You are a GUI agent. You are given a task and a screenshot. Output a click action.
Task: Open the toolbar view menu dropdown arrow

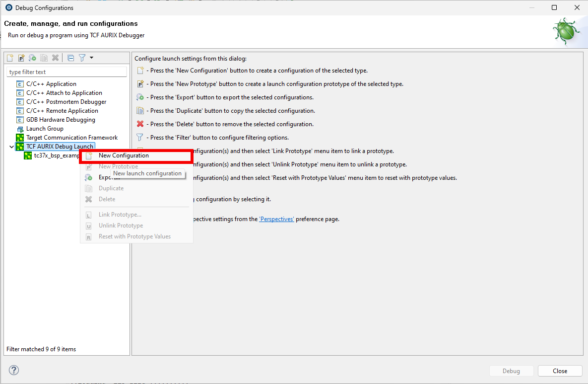(91, 58)
